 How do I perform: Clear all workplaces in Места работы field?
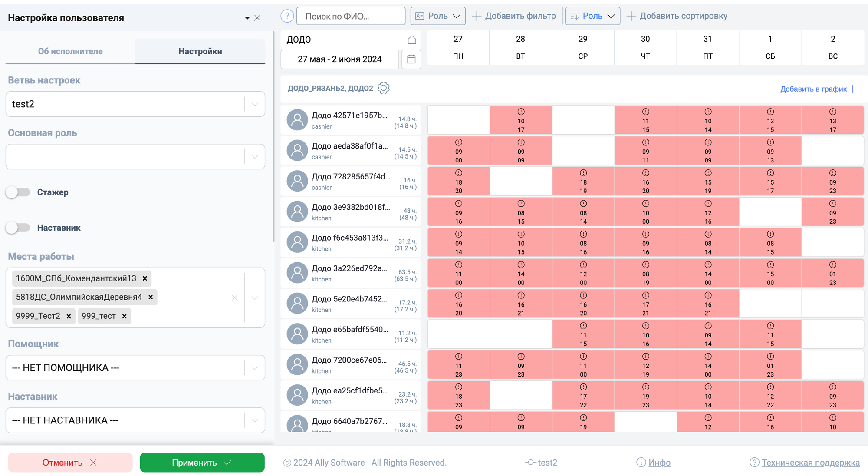tap(235, 297)
